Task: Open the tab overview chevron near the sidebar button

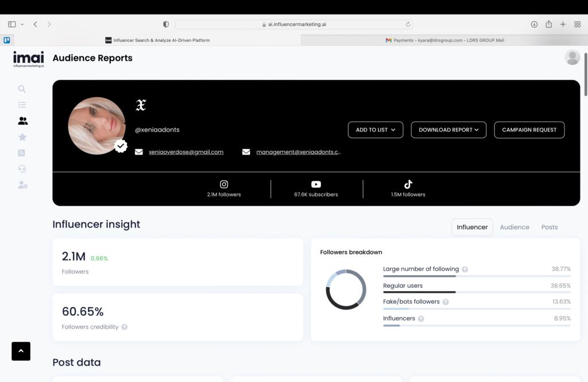Action: (x=21, y=24)
